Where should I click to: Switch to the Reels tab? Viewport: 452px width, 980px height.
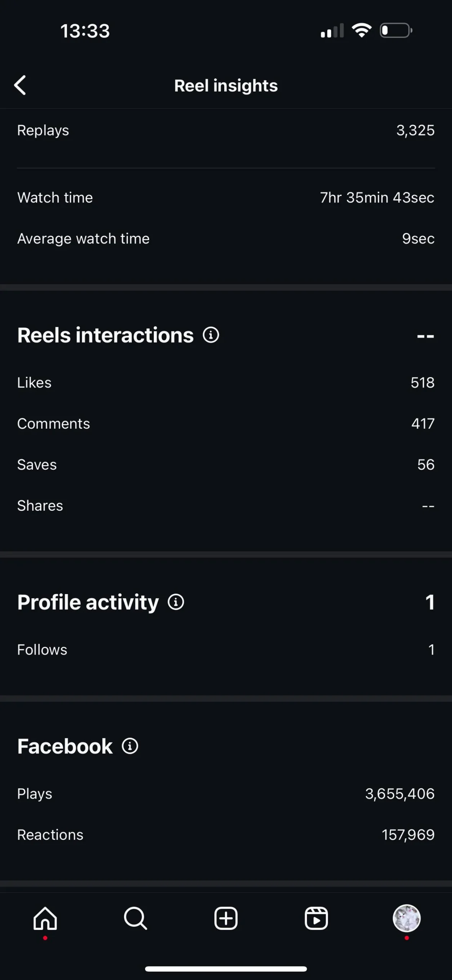click(316, 918)
